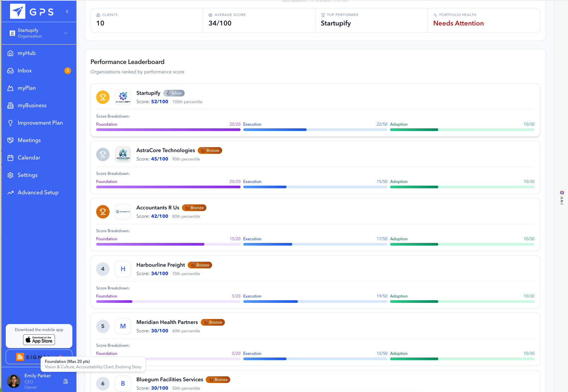Collapse the sidebar with the chevron arrow

pos(67,11)
